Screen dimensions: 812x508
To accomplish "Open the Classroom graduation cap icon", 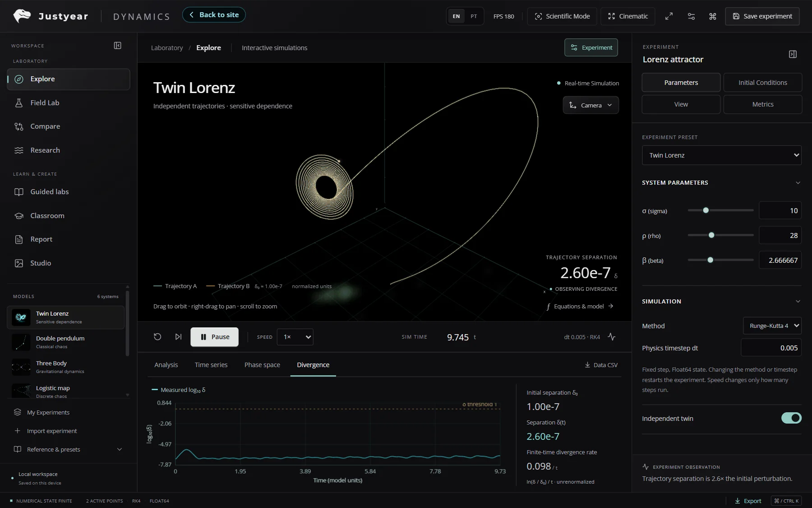I will click(19, 216).
